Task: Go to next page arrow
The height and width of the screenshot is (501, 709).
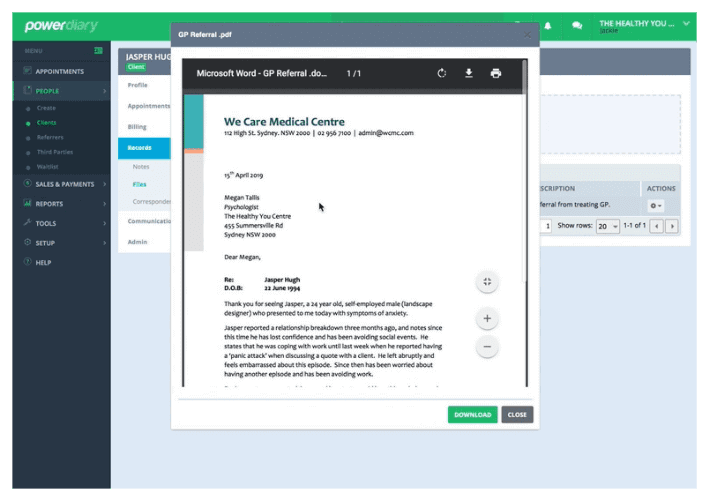Action: click(672, 226)
